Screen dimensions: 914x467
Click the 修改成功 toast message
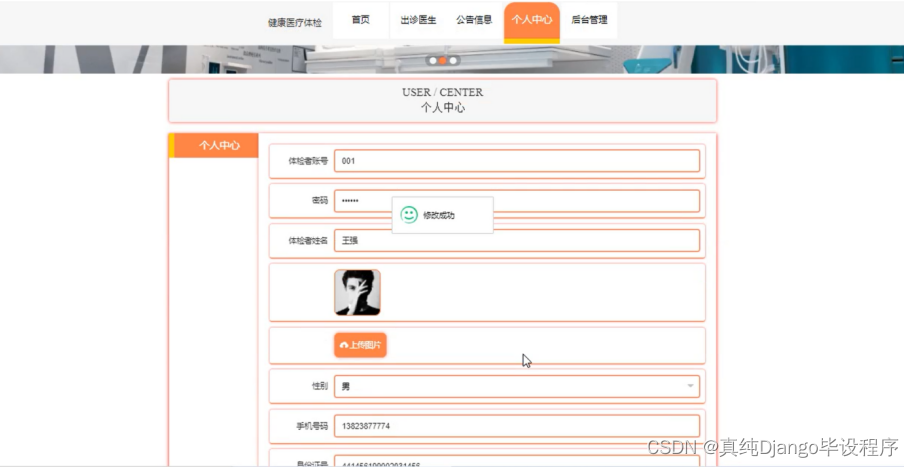[x=439, y=215]
